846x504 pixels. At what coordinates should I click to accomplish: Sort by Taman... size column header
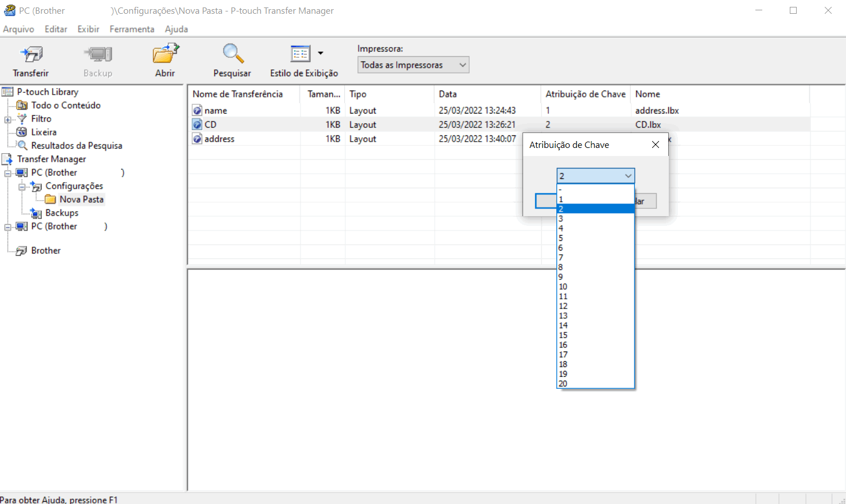(322, 94)
